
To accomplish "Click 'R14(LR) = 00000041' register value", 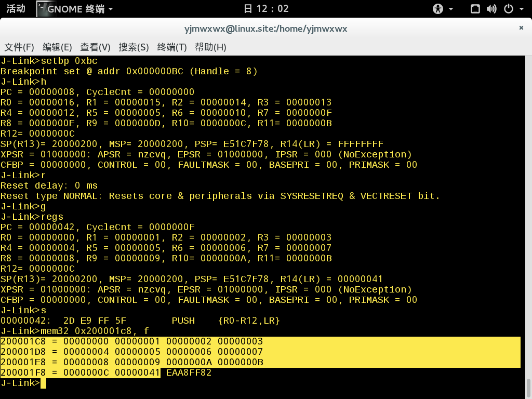I will pyautogui.click(x=331, y=279).
